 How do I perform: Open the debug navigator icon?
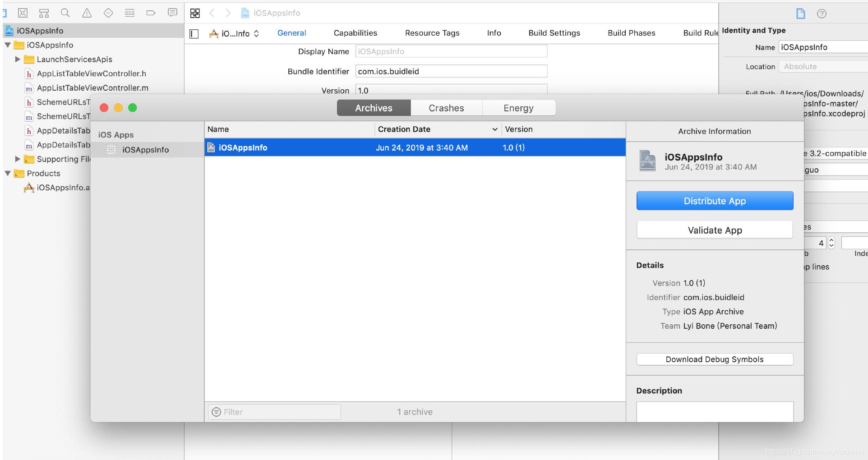(x=129, y=13)
